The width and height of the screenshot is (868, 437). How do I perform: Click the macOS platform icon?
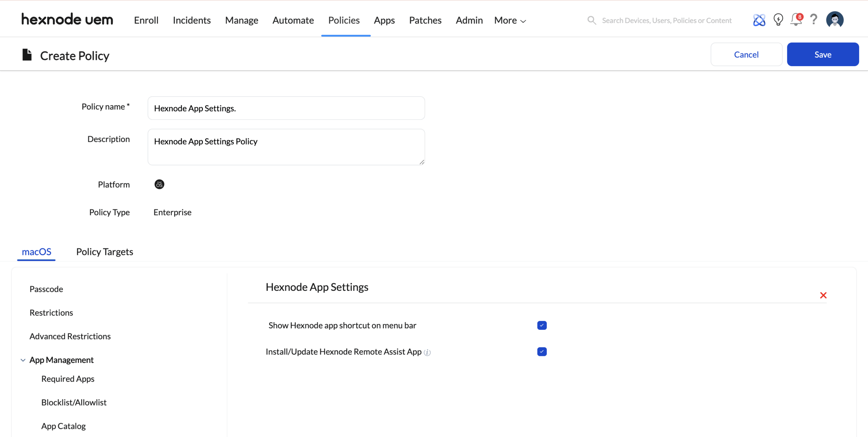coord(159,184)
